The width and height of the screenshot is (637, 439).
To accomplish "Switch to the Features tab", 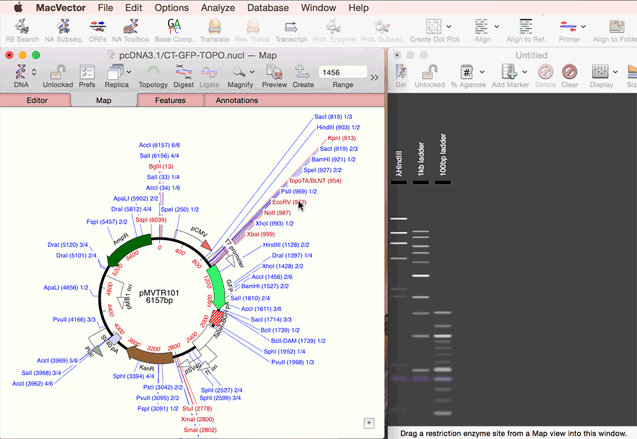I will pos(170,100).
